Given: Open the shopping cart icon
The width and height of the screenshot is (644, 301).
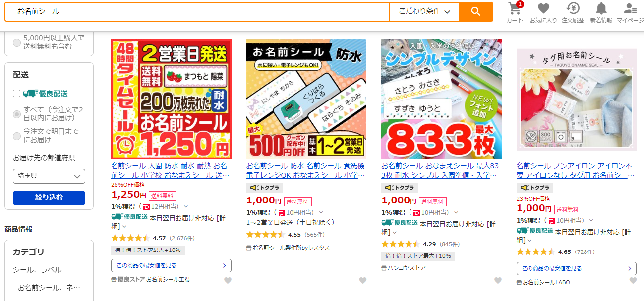Looking at the screenshot, I should click(x=515, y=12).
